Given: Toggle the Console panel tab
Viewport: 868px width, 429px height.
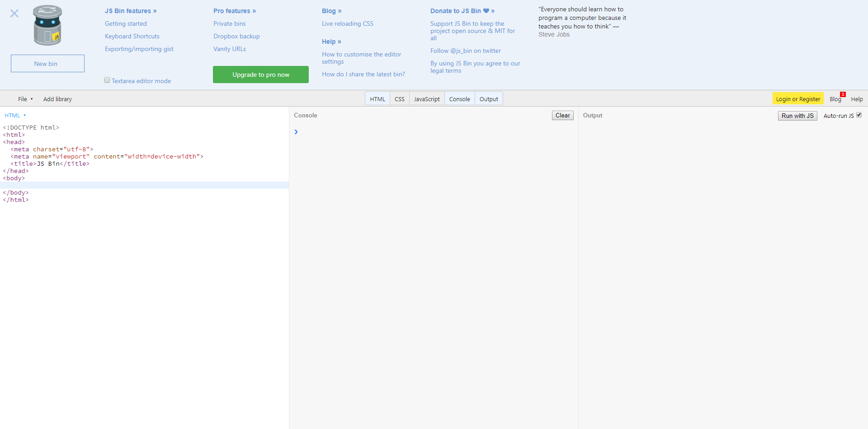Looking at the screenshot, I should (x=460, y=99).
